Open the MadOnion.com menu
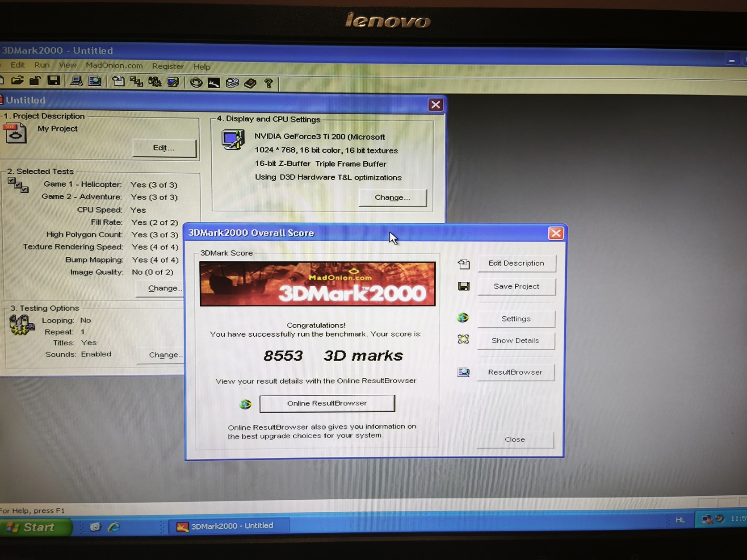This screenshot has width=747, height=560. point(114,66)
